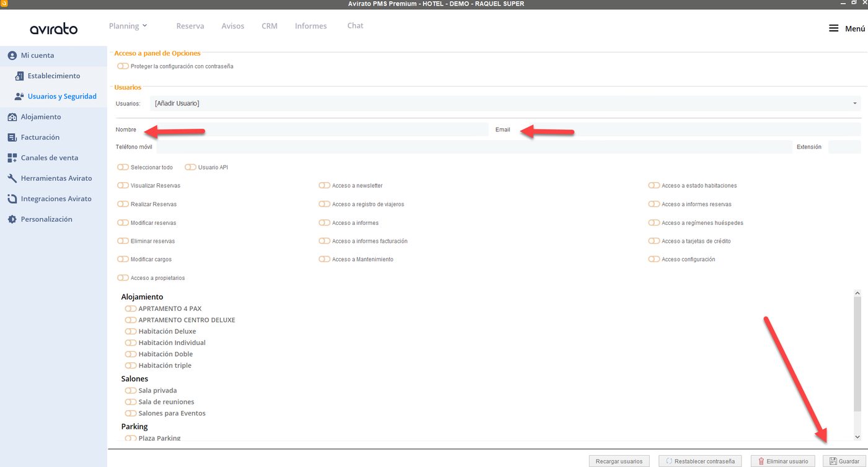Toggle Acceso a Mantenimiento switch
The image size is (868, 467).
pyautogui.click(x=324, y=259)
